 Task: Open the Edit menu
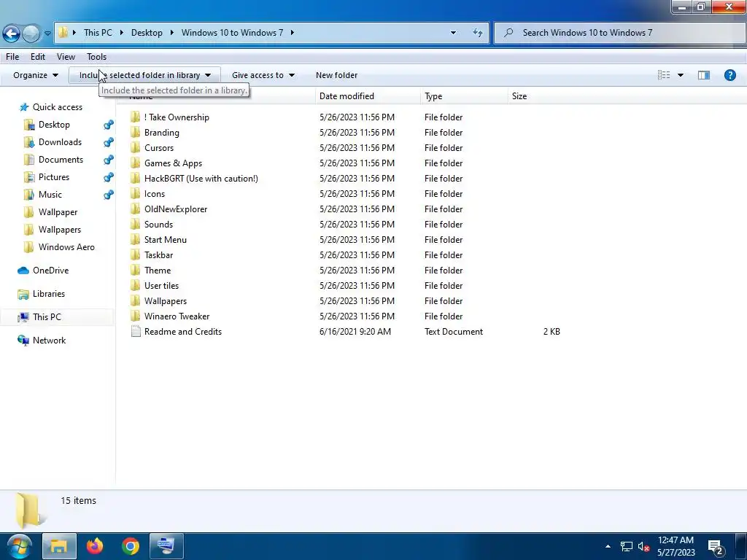38,57
